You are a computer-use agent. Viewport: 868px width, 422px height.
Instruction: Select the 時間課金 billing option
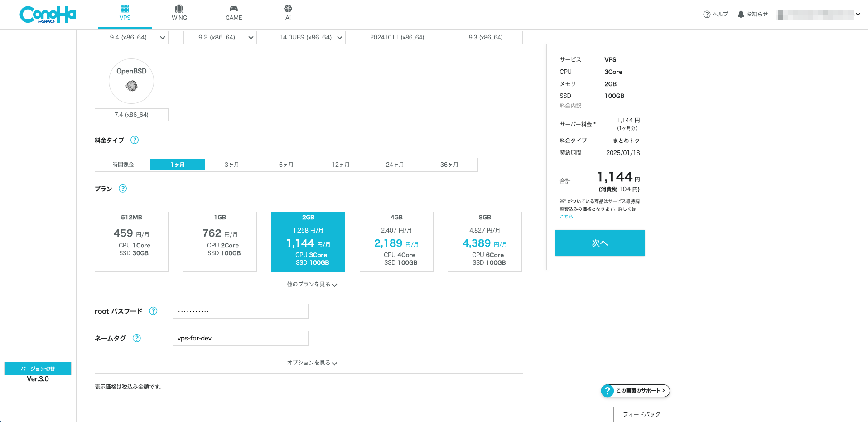click(x=122, y=164)
